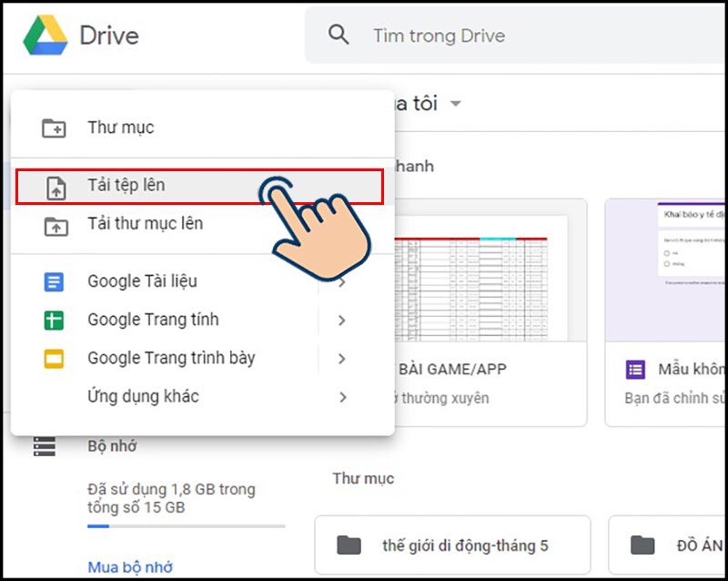Screen dimensions: 728x581
Task: Click folder icon of 'thế giới di động-tháng 5'
Action: pyautogui.click(x=349, y=545)
